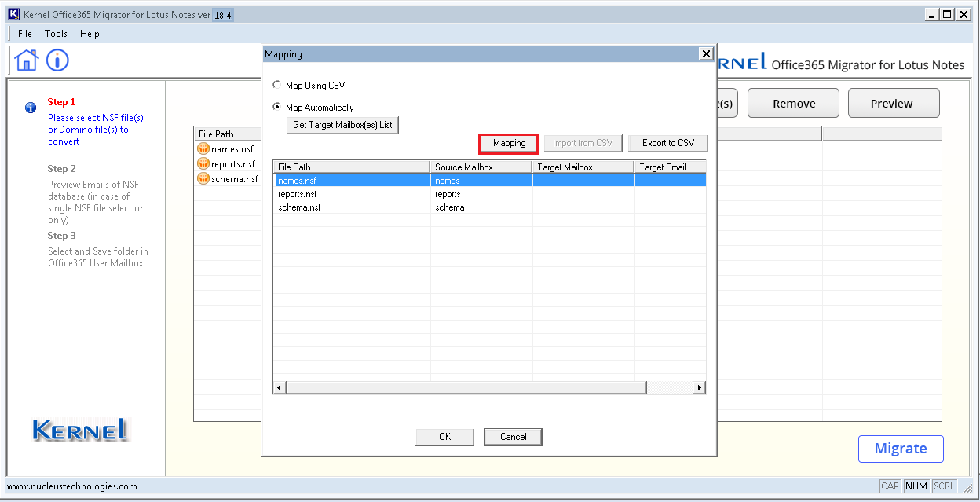Click the scrollbar right arrow in mapping table
This screenshot has width=980, height=502.
699,387
